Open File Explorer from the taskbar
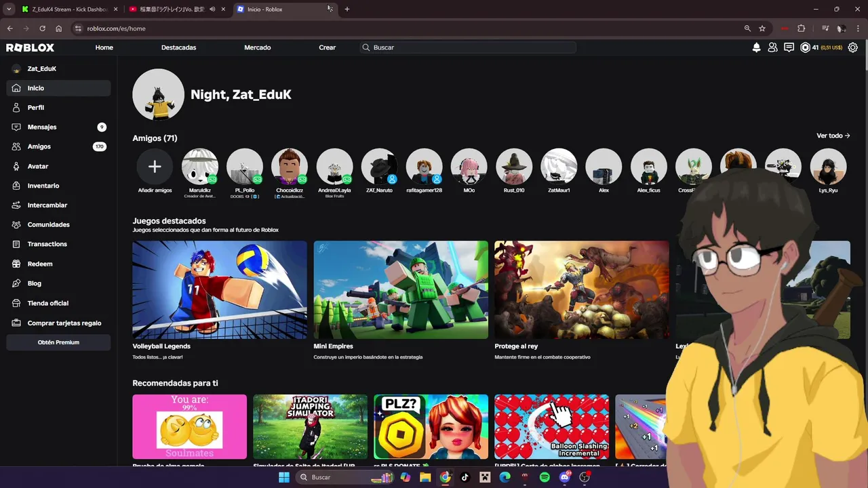Image resolution: width=868 pixels, height=488 pixels. pyautogui.click(x=425, y=477)
